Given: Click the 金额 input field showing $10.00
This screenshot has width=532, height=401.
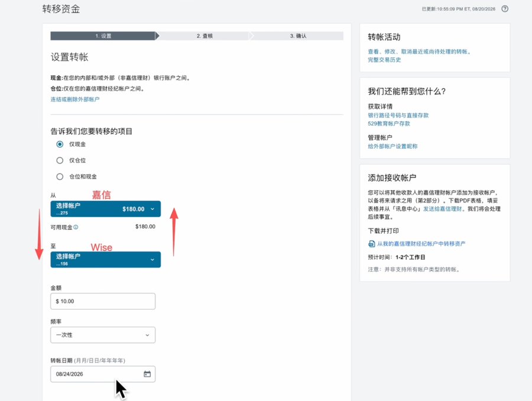Looking at the screenshot, I should [103, 301].
